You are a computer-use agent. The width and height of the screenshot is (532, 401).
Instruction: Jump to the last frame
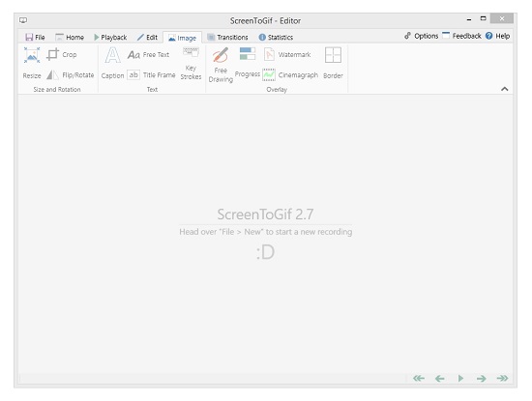[502, 378]
